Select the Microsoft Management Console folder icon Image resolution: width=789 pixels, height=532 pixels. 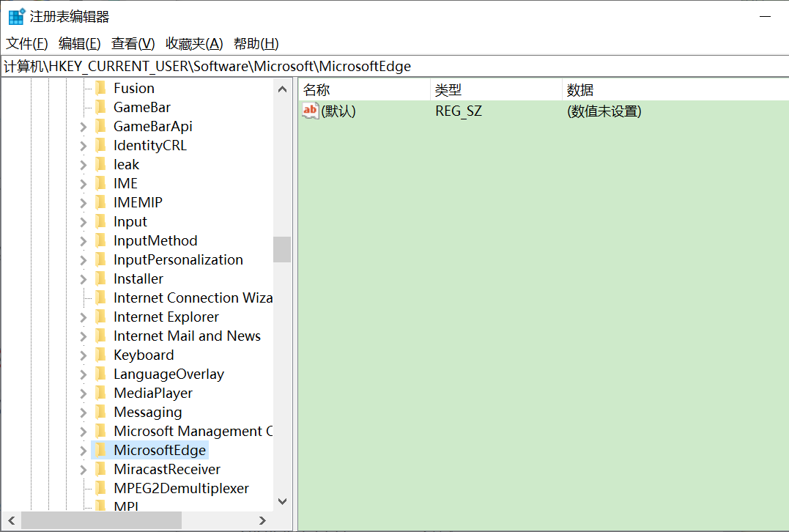(x=100, y=432)
